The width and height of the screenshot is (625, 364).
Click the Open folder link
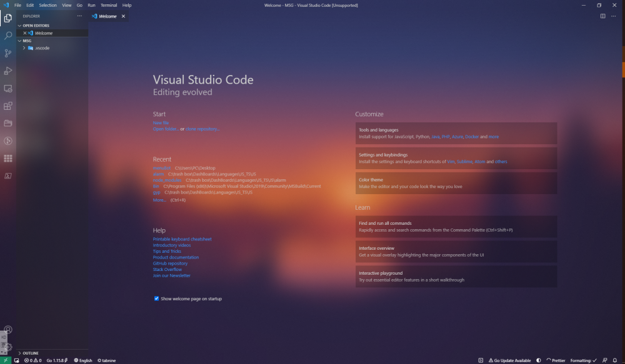click(x=166, y=129)
